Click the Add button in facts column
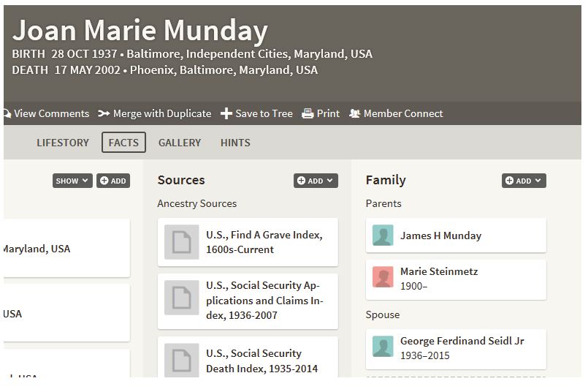588x392 pixels. click(113, 181)
